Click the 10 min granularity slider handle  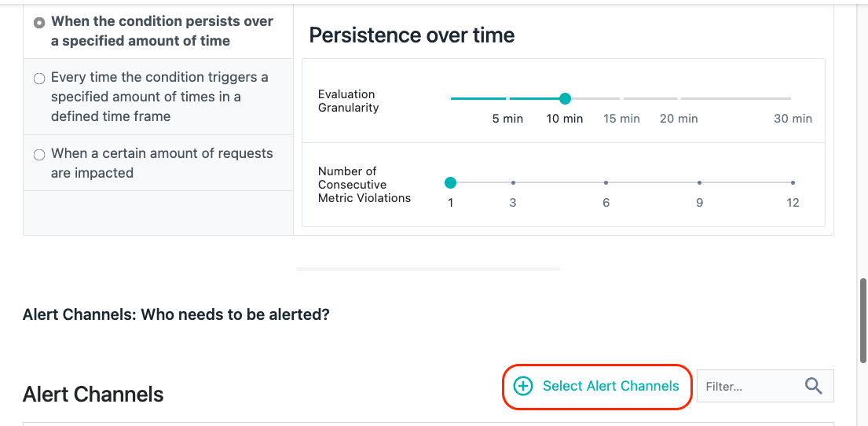[x=565, y=98]
